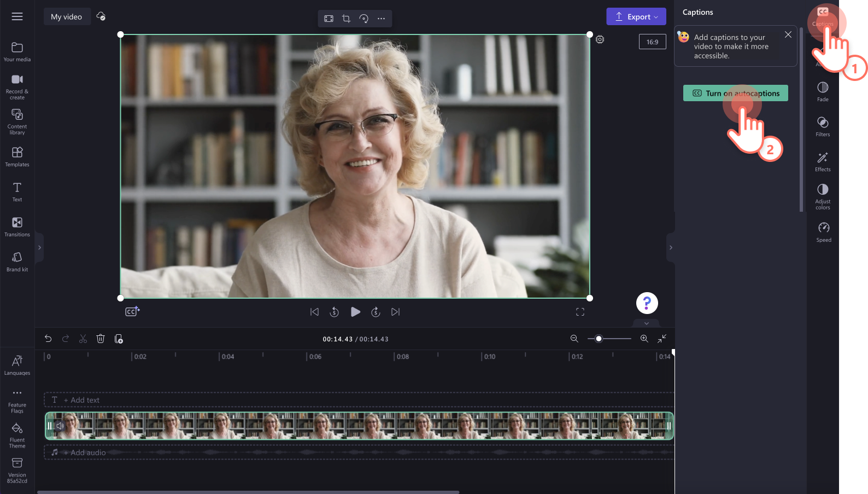Screen dimensions: 868x494
Task: Open Templates panel
Action: 17,156
